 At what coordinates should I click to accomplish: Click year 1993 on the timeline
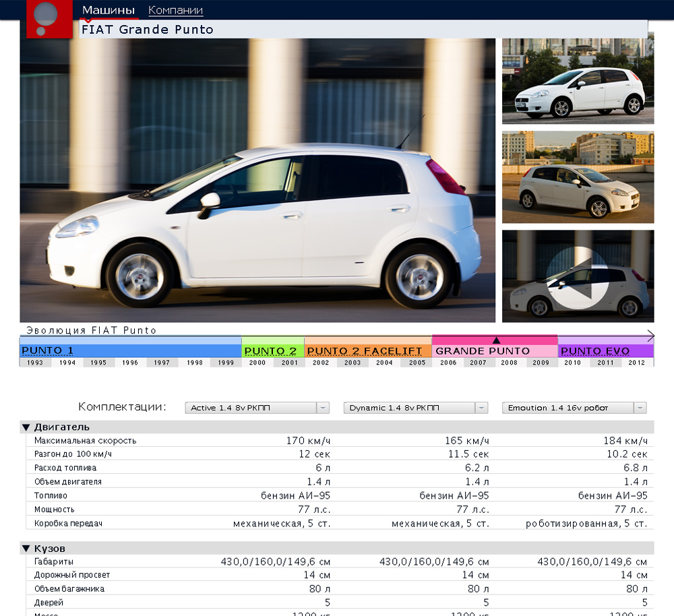tap(35, 363)
